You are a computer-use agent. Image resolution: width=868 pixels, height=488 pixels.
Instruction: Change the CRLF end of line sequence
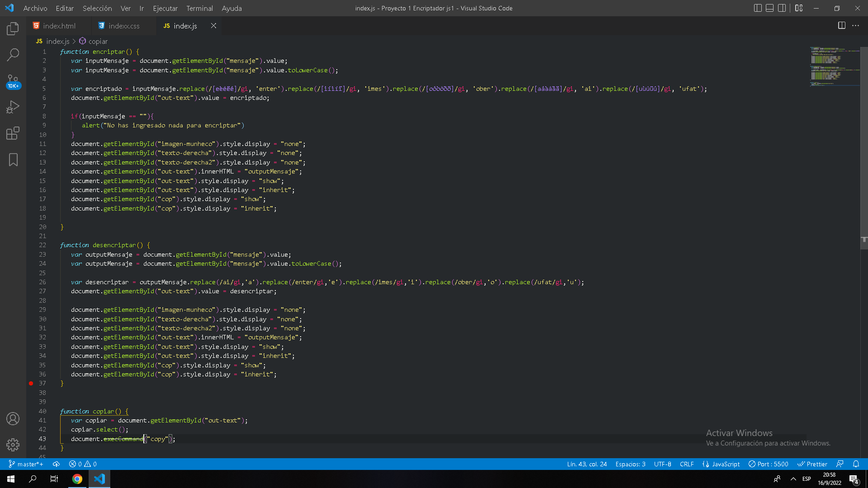pos(687,464)
